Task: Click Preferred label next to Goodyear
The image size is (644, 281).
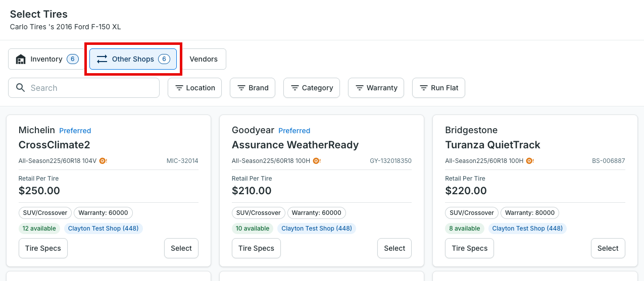Action: coord(294,131)
